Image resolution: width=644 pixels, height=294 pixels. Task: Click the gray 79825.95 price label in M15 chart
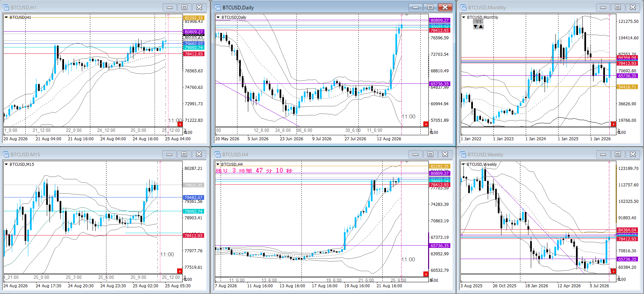[193, 185]
